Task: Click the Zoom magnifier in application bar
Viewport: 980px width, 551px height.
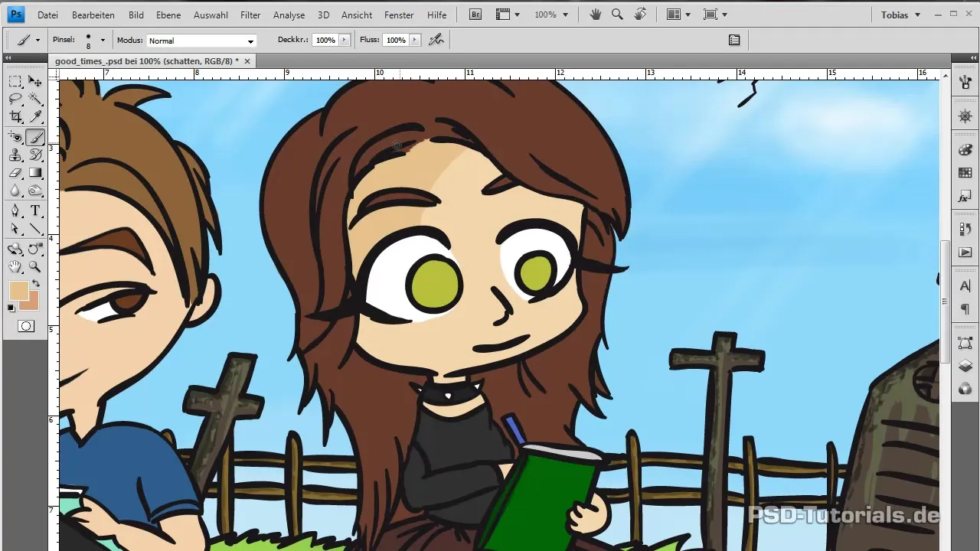Action: pos(617,15)
